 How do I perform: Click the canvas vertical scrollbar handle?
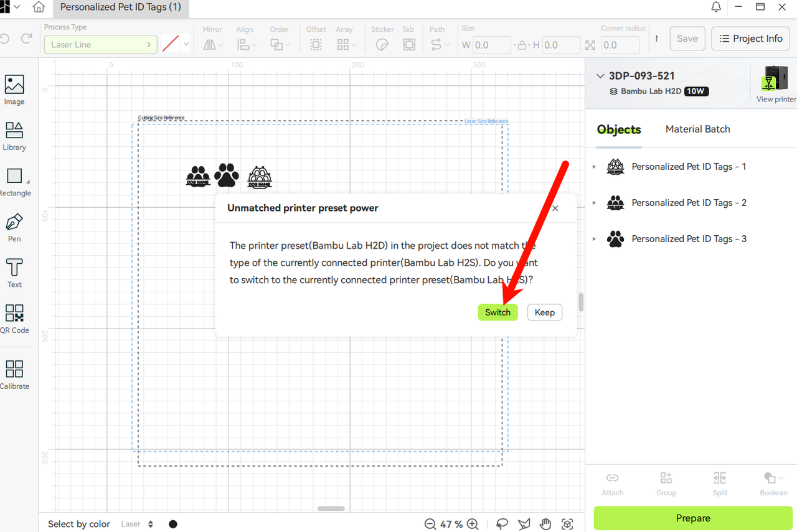click(x=582, y=302)
